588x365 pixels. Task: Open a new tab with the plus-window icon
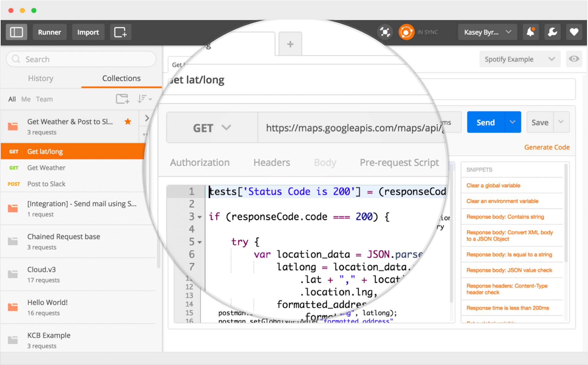120,32
